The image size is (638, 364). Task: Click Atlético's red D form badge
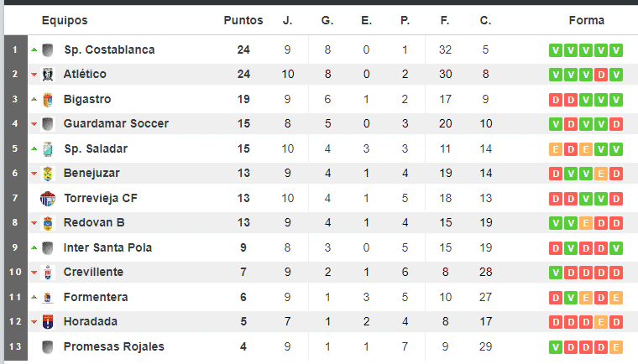(601, 75)
